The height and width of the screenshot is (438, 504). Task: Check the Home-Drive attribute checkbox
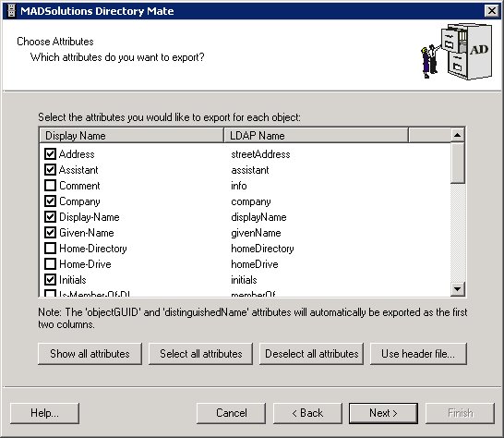click(50, 264)
